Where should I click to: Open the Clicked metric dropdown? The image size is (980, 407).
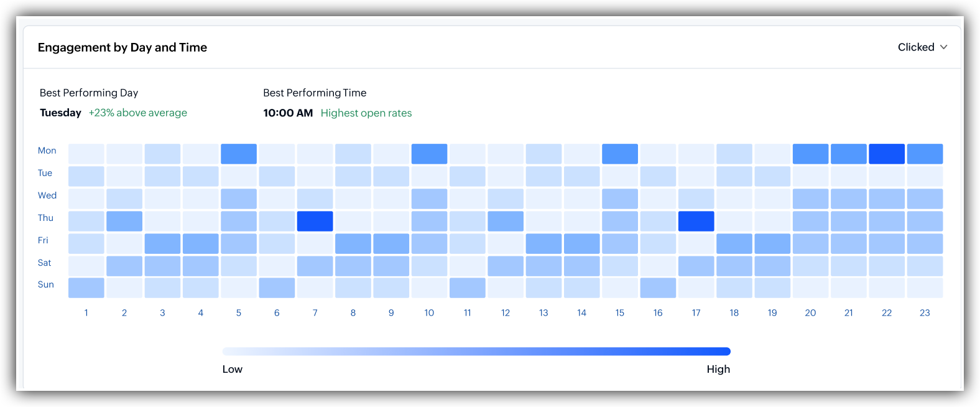coord(922,47)
